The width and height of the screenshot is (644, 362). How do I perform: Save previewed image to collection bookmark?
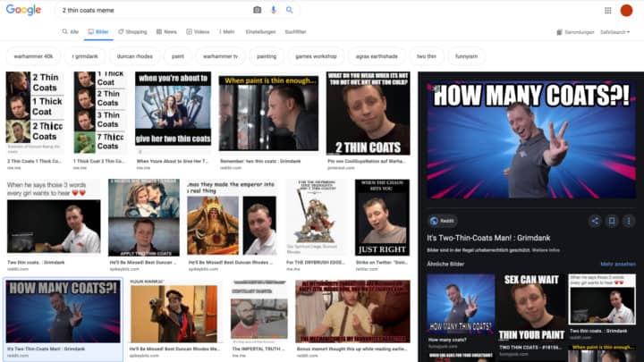click(612, 222)
